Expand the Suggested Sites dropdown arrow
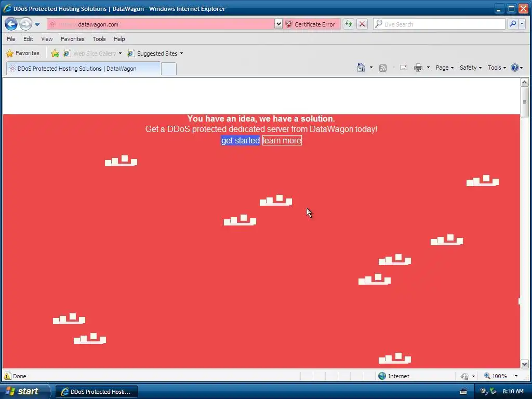Image resolution: width=532 pixels, height=399 pixels. coord(181,54)
